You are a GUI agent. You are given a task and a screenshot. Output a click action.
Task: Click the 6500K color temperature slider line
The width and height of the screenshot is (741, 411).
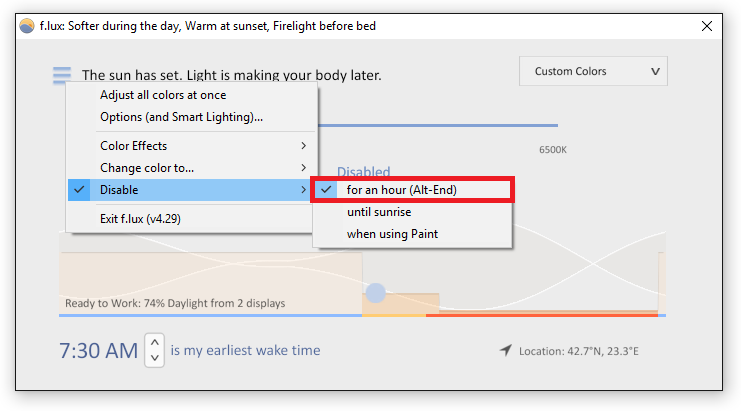[438, 125]
